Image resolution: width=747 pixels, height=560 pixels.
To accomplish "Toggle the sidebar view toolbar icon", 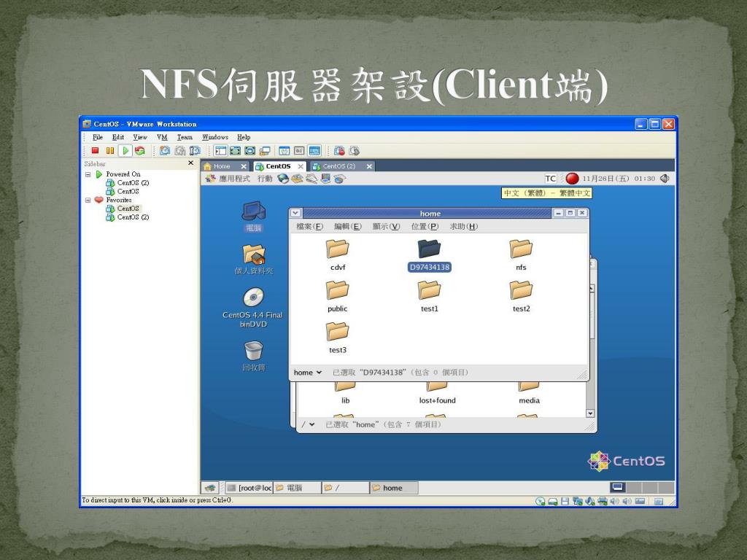I will (x=220, y=150).
